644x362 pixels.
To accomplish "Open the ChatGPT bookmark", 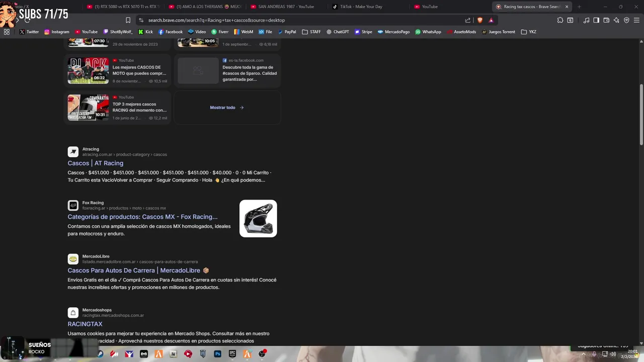I will pos(338,32).
